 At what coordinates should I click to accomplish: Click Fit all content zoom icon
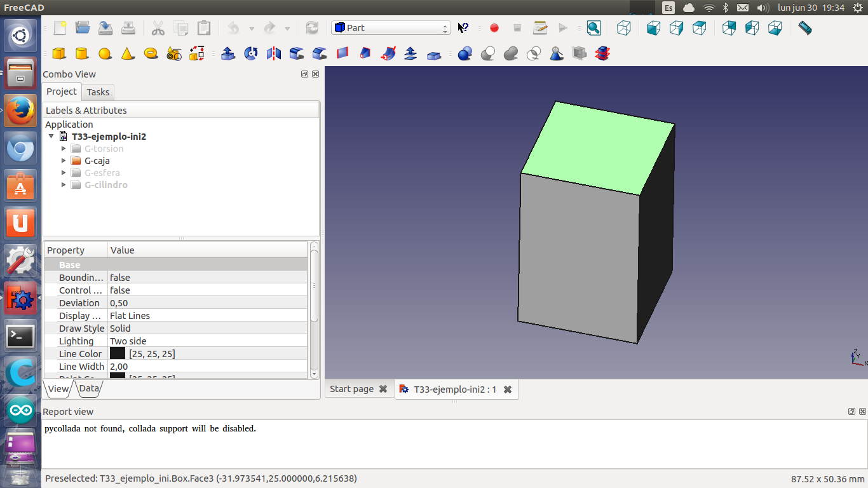[x=593, y=28]
